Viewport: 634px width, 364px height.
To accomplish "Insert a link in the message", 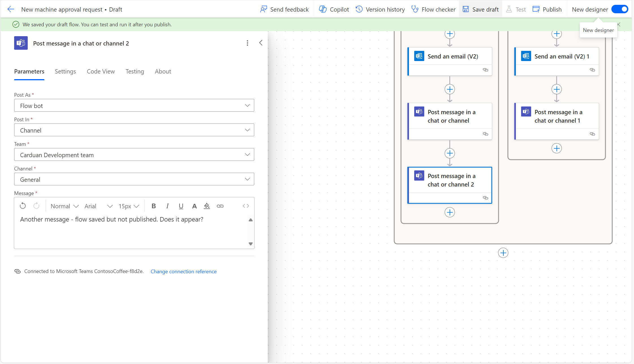I will [220, 206].
